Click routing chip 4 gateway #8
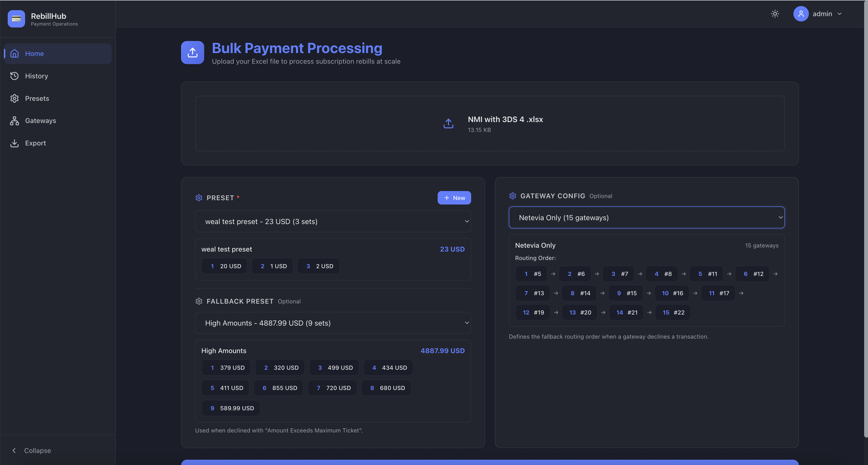 click(x=662, y=274)
